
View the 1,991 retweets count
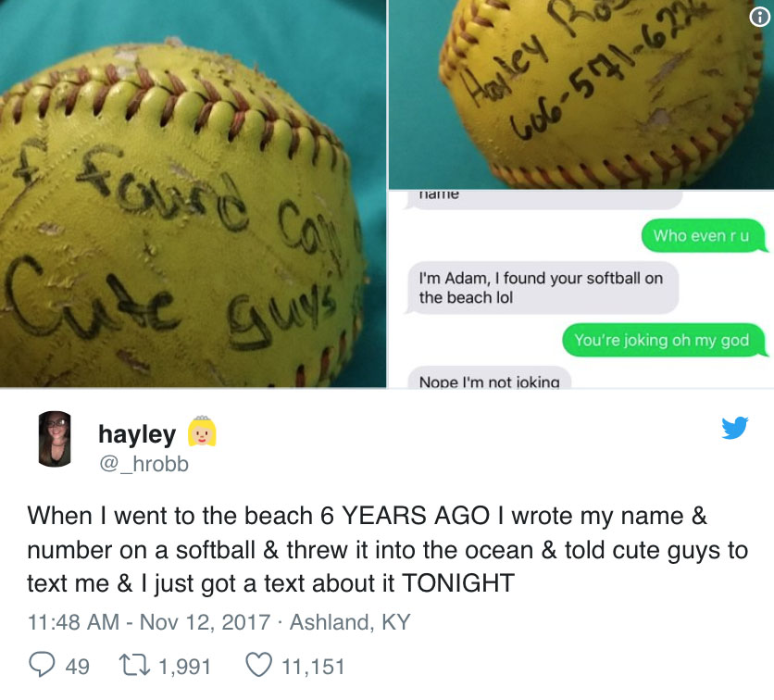point(184,667)
